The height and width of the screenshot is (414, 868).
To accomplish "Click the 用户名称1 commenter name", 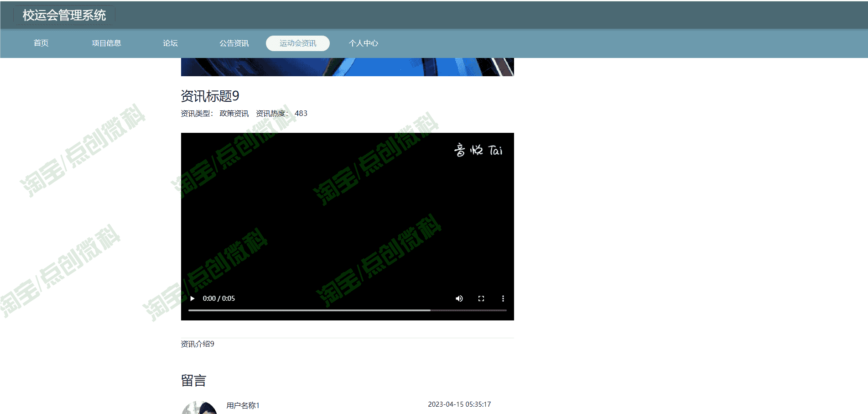I will 243,405.
